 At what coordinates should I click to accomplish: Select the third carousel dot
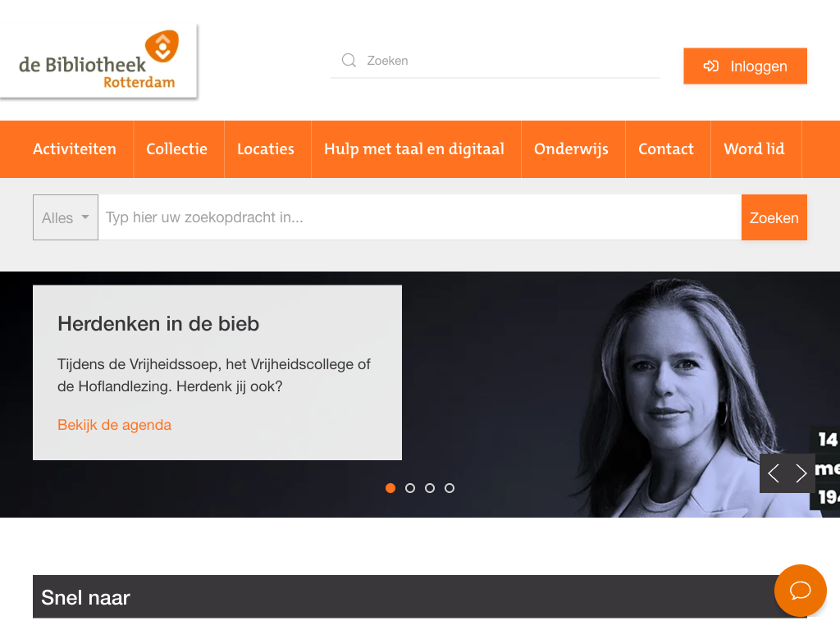click(x=430, y=488)
